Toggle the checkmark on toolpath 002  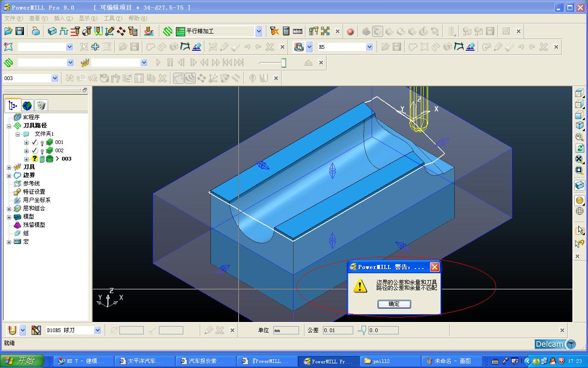pyautogui.click(x=34, y=150)
